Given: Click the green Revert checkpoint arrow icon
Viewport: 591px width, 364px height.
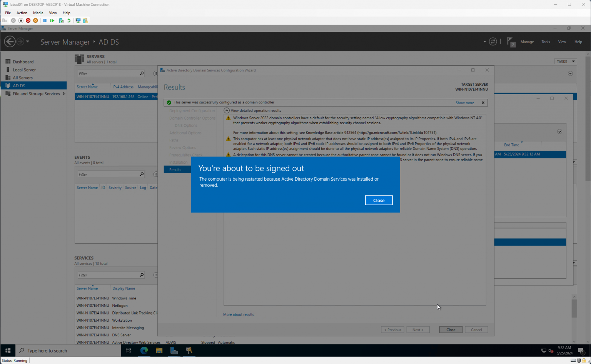Looking at the screenshot, I should pyautogui.click(x=69, y=20).
